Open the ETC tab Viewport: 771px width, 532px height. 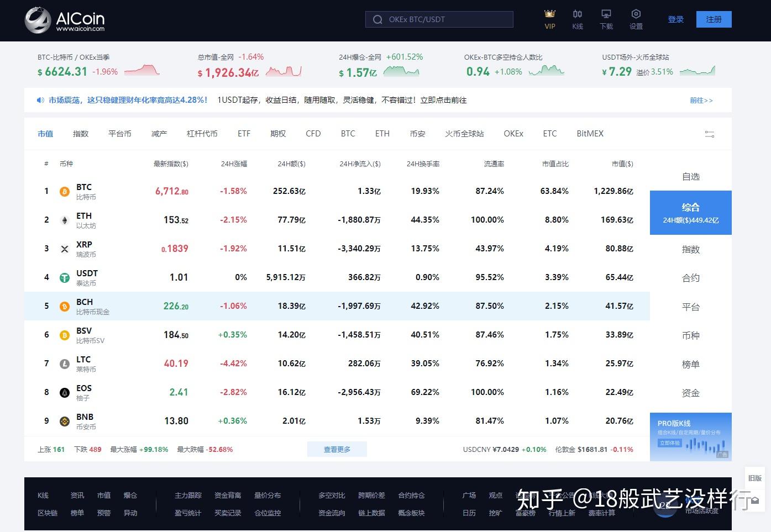(550, 134)
